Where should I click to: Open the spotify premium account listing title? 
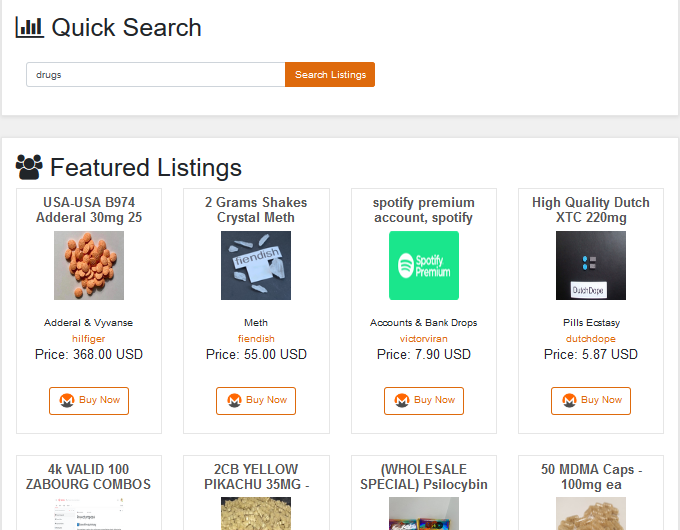coord(423,210)
